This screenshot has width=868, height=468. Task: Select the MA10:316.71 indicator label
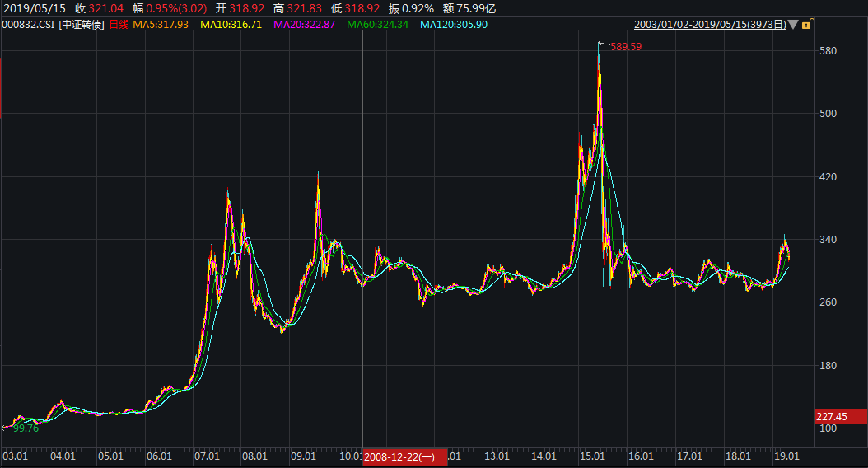point(231,25)
